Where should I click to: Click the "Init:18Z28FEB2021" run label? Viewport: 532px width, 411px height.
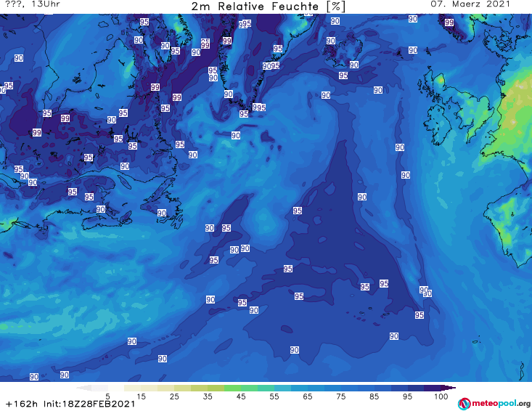coord(89,404)
